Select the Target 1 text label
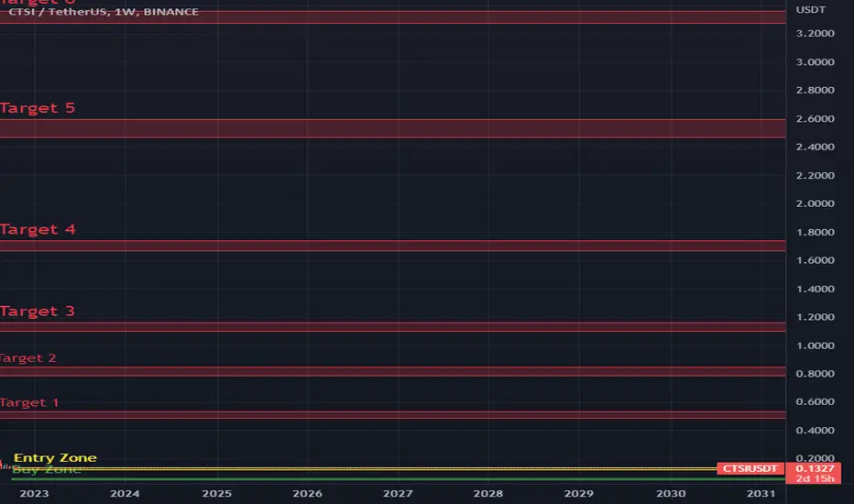 (29, 402)
